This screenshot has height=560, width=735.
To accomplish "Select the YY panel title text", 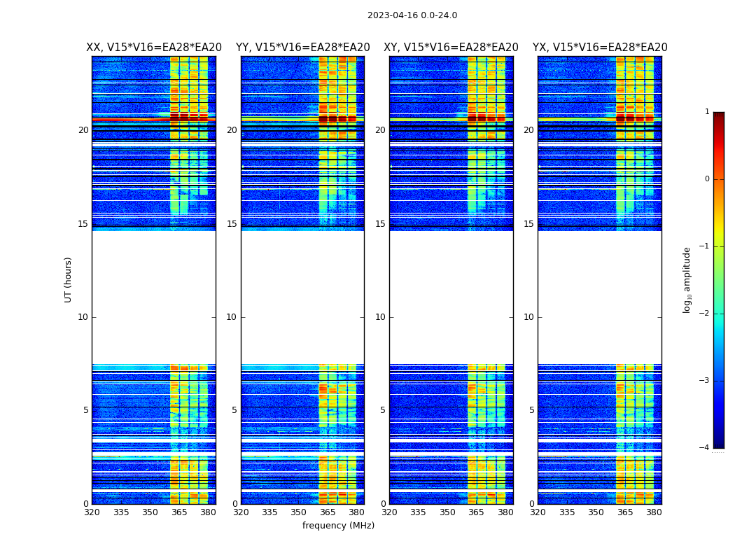I will [x=302, y=48].
